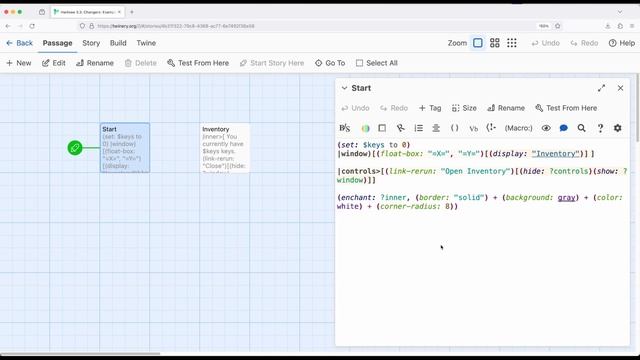Click the magnifier find icon in editor toolbar

point(582,128)
